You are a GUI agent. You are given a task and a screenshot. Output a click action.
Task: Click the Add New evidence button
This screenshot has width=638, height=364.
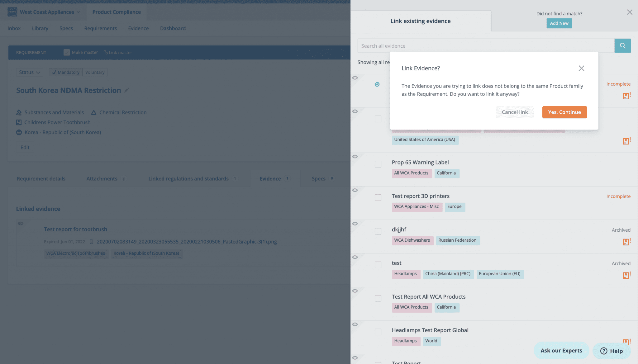tap(559, 23)
